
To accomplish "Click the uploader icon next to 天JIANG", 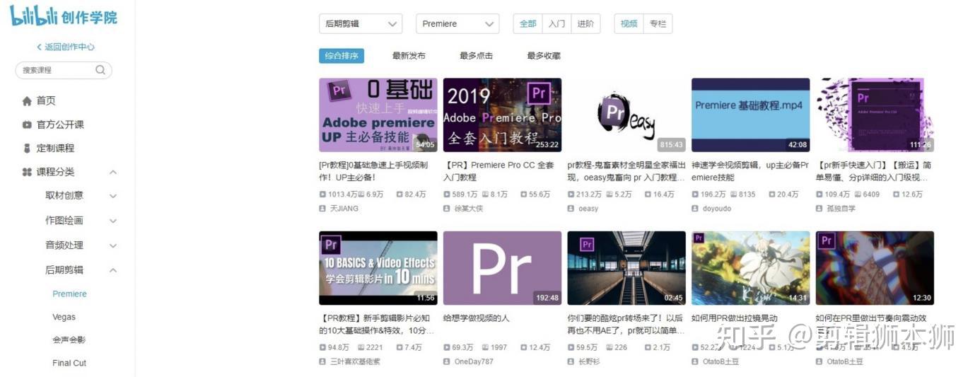I will pos(322,209).
